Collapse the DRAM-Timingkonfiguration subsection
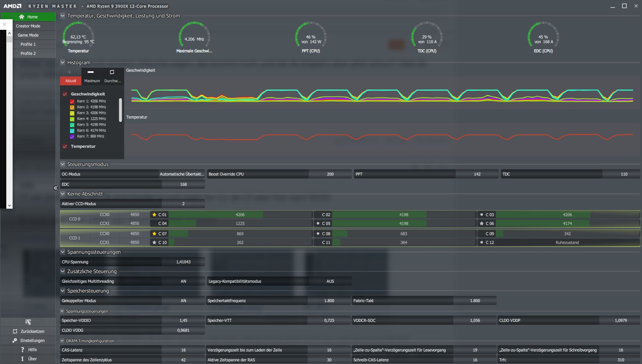This screenshot has width=642, height=364. 62,341
